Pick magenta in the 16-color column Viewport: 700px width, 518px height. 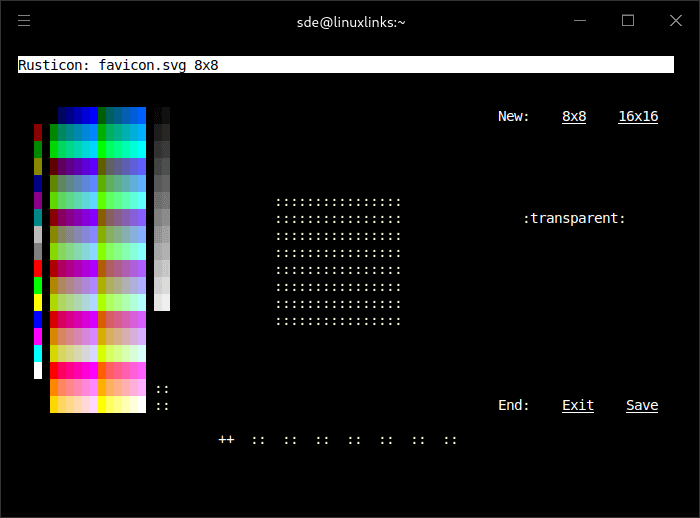38,336
